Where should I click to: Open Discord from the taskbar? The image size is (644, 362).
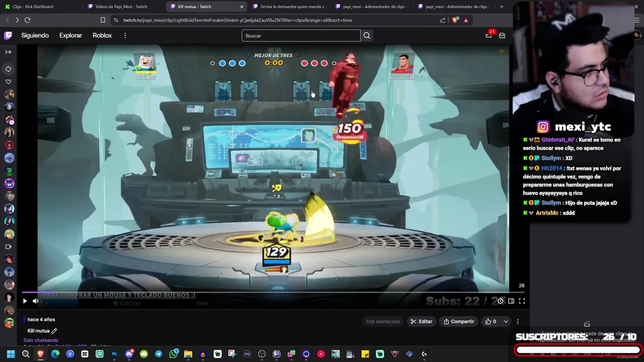129,354
